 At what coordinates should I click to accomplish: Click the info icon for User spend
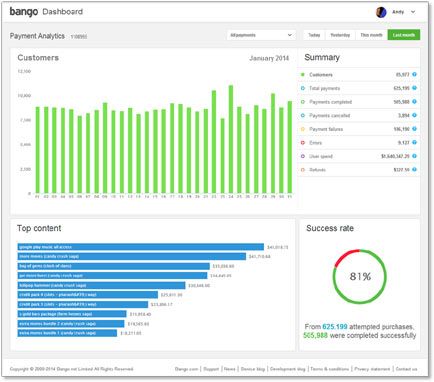[x=414, y=156]
